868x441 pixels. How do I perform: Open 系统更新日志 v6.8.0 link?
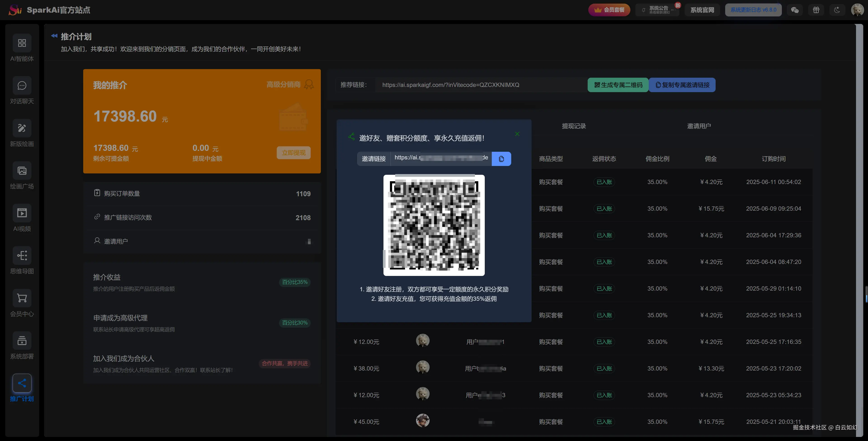[753, 10]
